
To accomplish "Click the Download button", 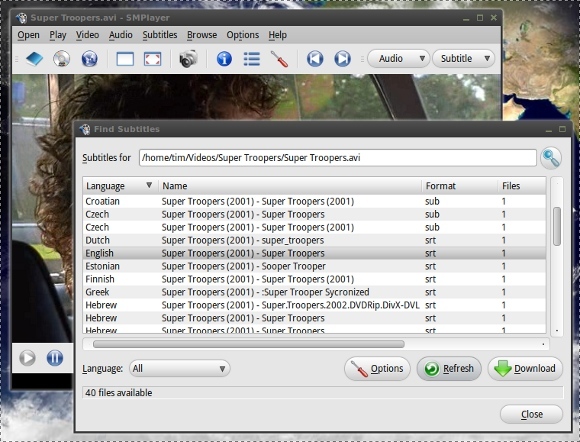I will [x=525, y=368].
